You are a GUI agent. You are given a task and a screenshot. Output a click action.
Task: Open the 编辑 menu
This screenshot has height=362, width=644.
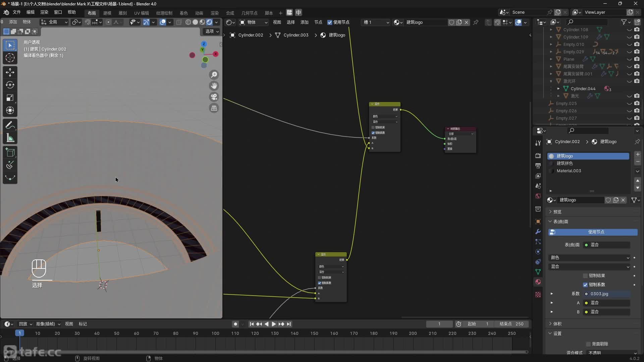click(31, 12)
